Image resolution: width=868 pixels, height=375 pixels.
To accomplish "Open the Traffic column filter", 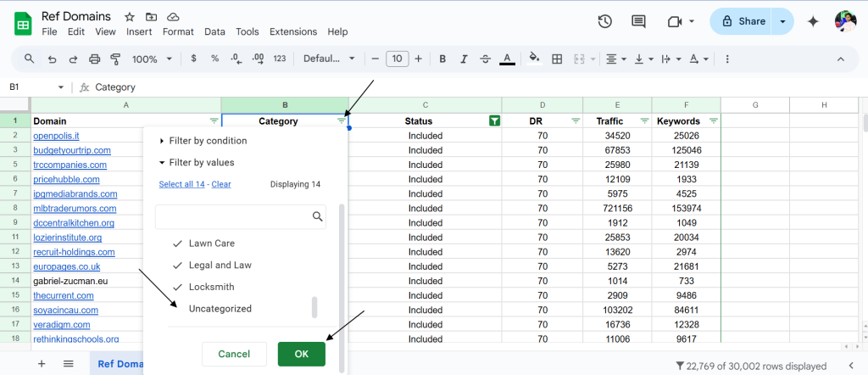I will coord(644,120).
